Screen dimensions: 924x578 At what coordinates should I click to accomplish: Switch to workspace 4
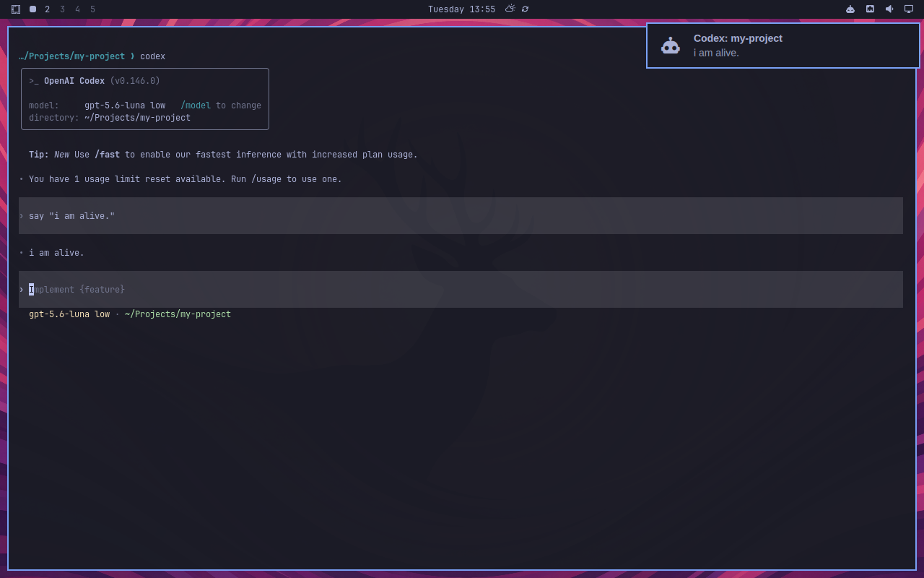tap(78, 9)
